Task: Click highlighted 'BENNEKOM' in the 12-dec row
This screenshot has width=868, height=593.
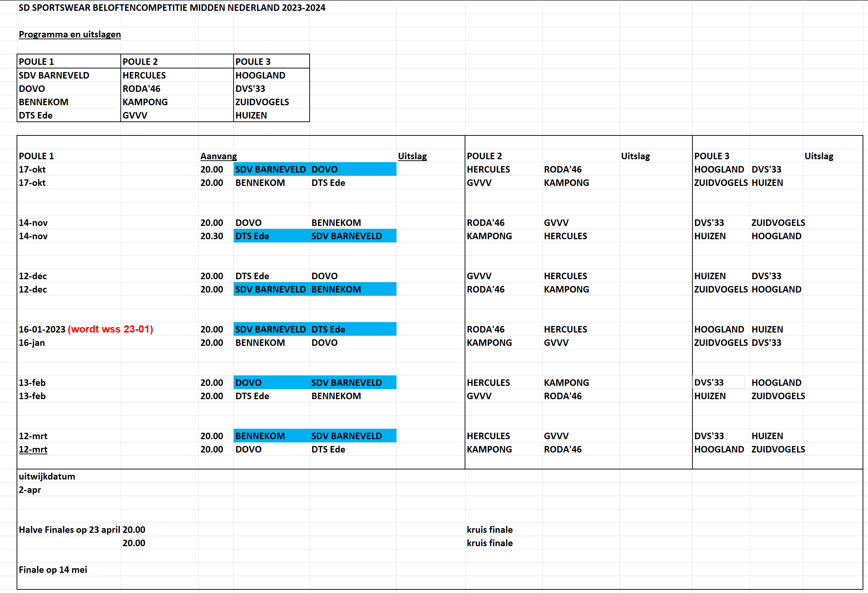Action: click(336, 289)
